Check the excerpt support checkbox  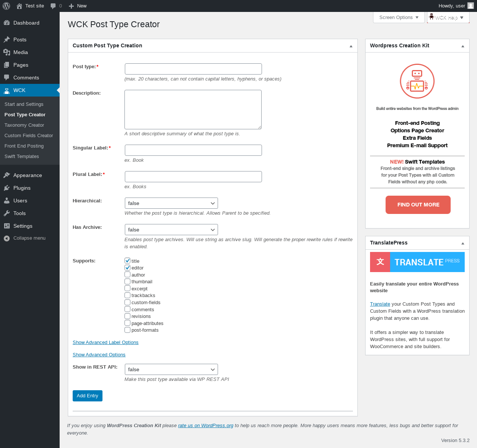click(x=127, y=288)
